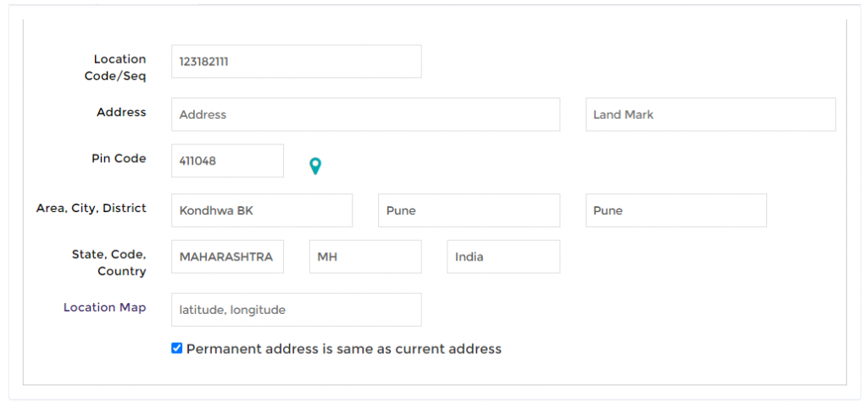868x409 pixels.
Task: Select the Country field showing India
Action: [x=504, y=256]
